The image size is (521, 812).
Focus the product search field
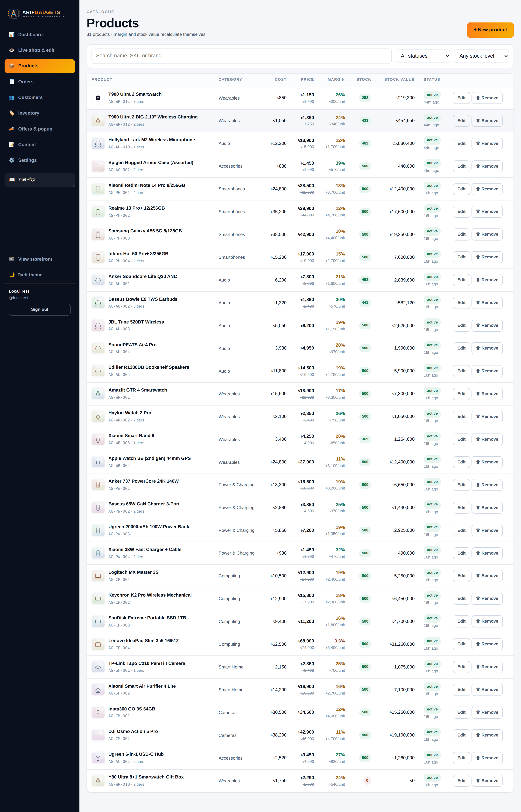(x=241, y=56)
